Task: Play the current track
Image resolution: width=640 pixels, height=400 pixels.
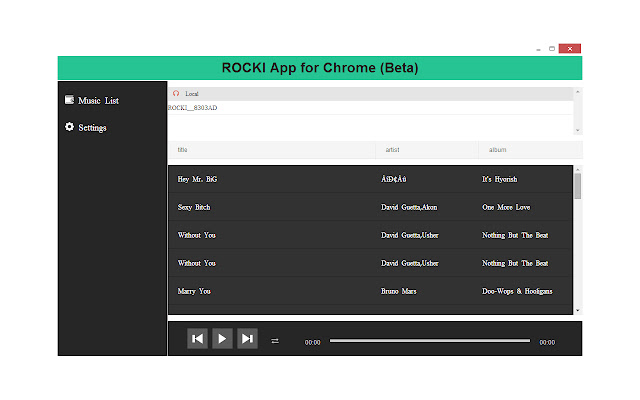Action: pyautogui.click(x=222, y=339)
